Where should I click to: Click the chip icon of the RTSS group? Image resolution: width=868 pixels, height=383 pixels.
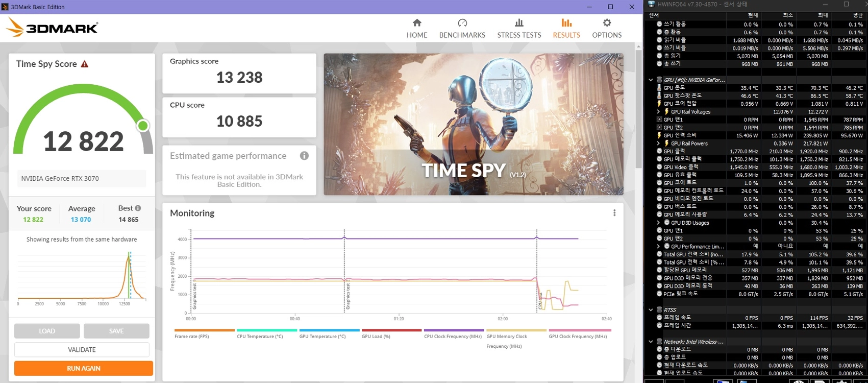click(x=659, y=310)
